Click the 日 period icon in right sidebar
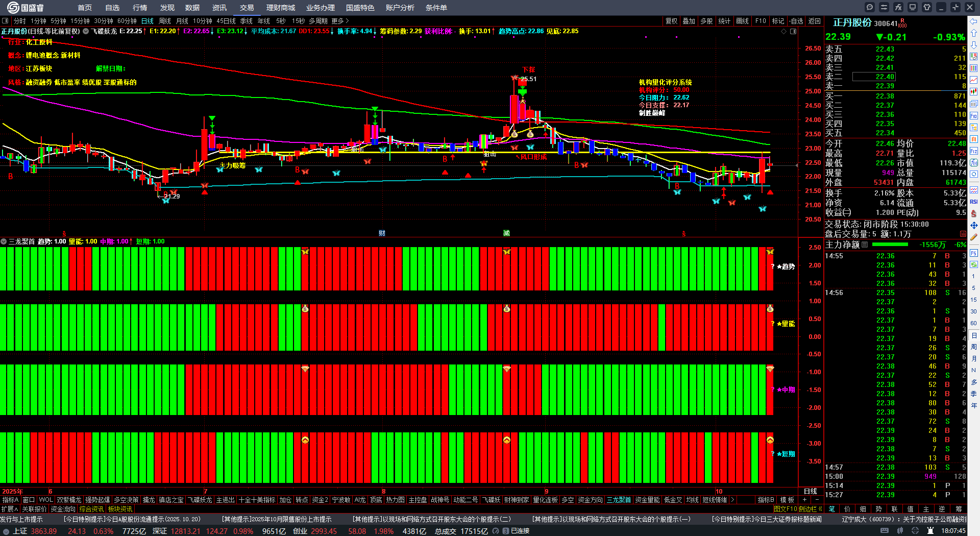This screenshot has height=536, width=980. [974, 335]
